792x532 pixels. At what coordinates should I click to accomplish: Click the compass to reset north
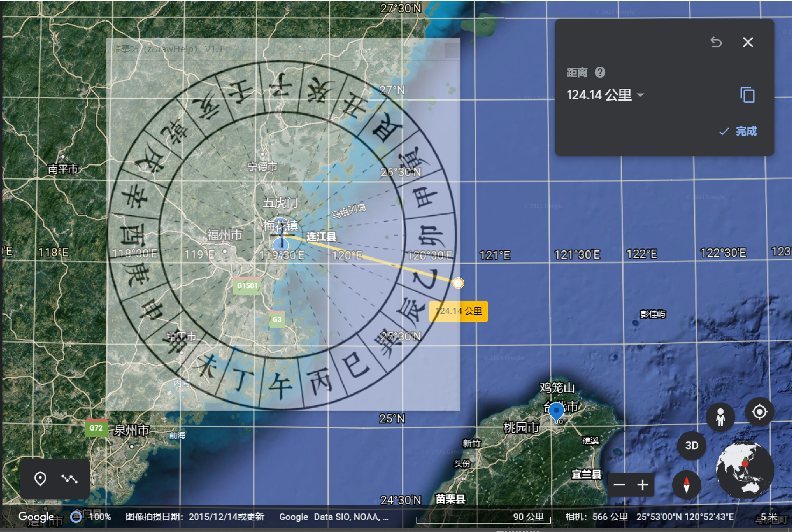tap(686, 485)
